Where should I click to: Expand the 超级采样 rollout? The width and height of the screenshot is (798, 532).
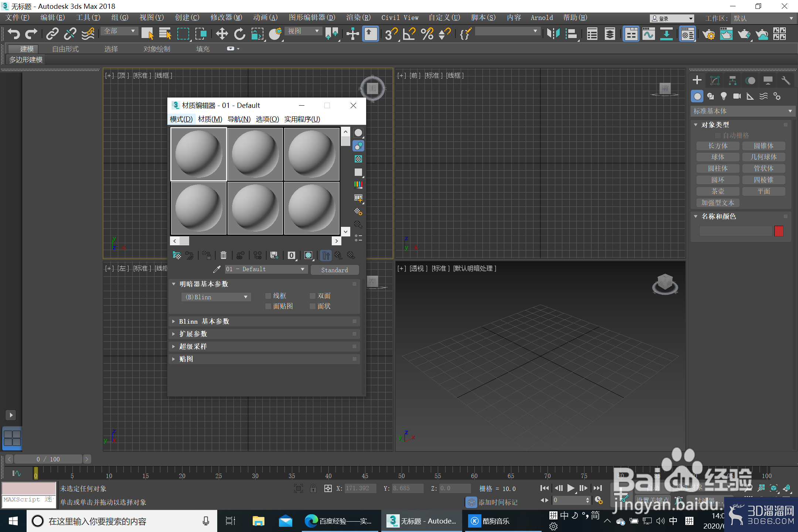click(264, 347)
